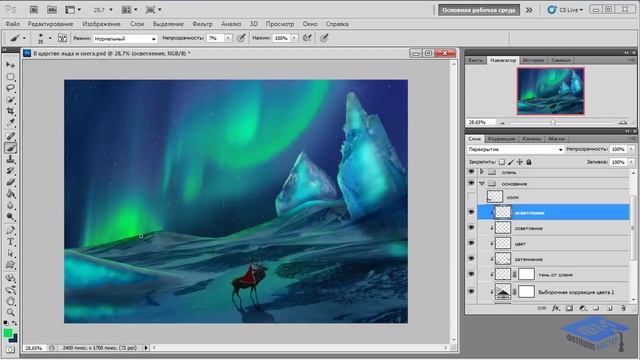Collapse the основание layer group

coord(482,184)
